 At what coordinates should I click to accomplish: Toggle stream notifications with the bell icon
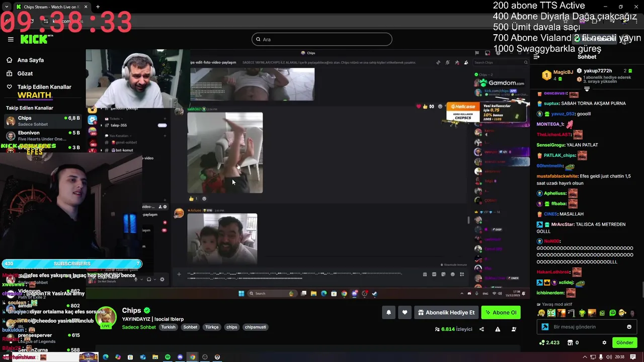coord(388,312)
